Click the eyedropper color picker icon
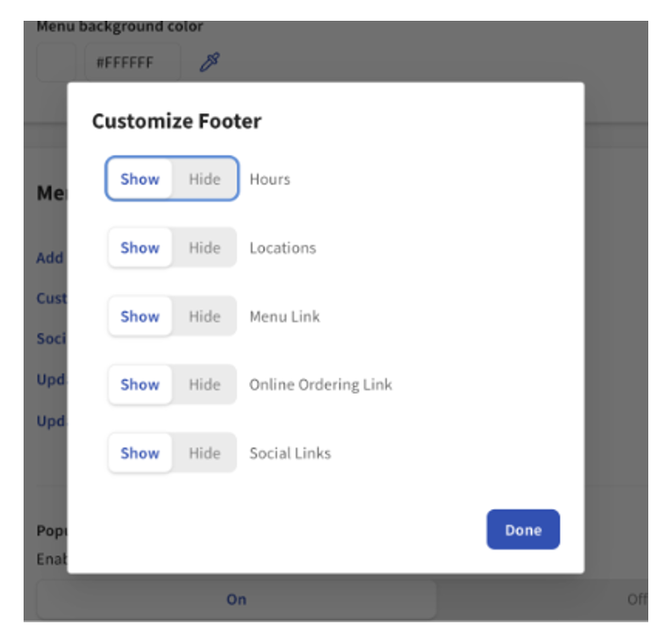 point(209,63)
